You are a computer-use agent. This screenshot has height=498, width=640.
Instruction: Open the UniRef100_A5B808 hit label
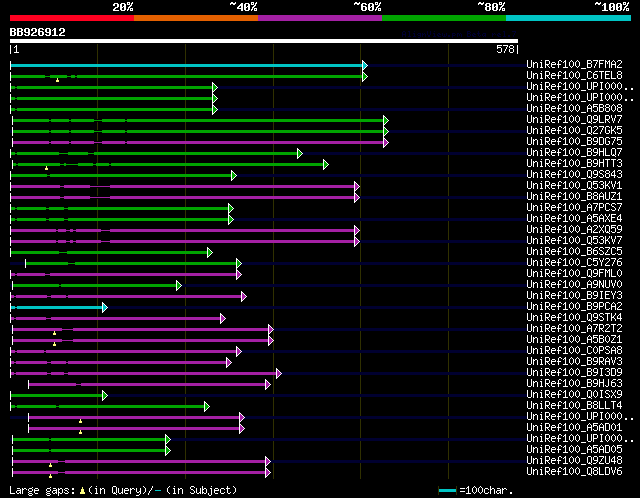click(x=574, y=109)
